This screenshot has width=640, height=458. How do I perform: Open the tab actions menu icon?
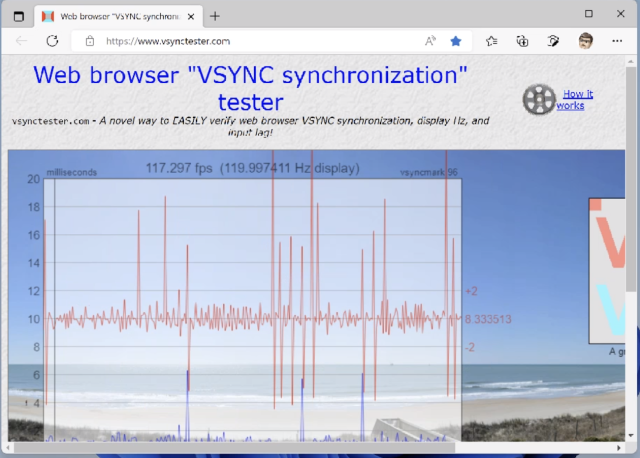coord(18,15)
